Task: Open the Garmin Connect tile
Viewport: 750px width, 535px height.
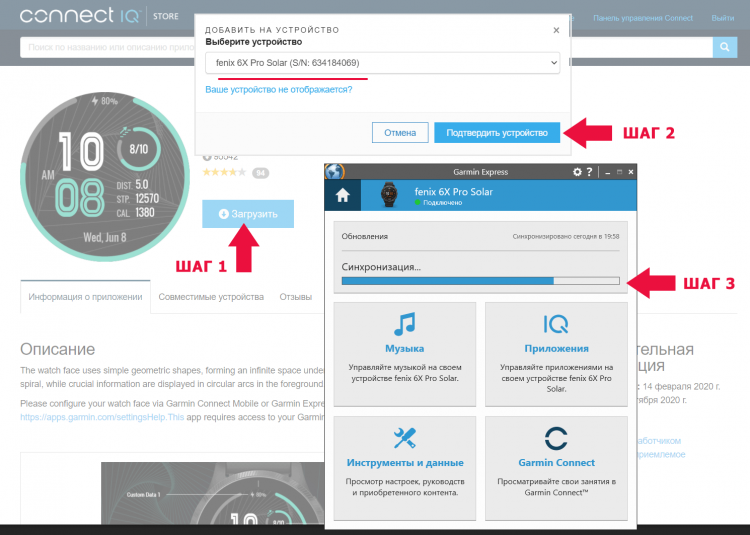Action: [556, 468]
